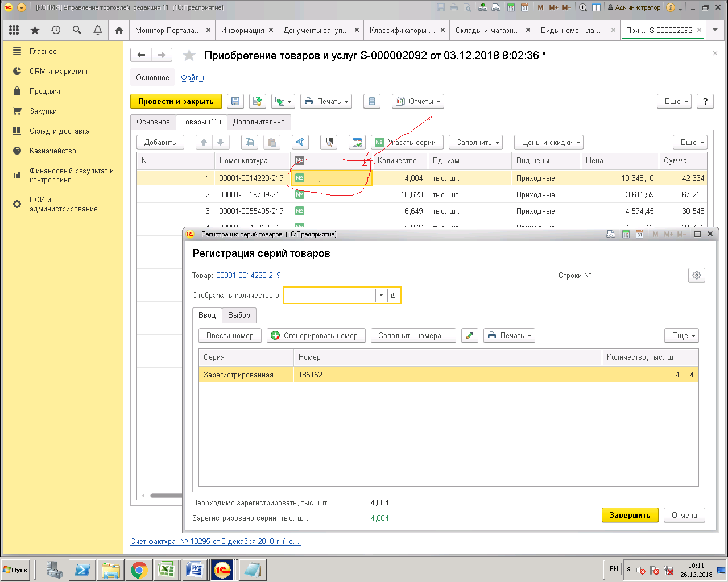
Task: Switch to the 'Дополнительно' tab
Action: point(259,122)
